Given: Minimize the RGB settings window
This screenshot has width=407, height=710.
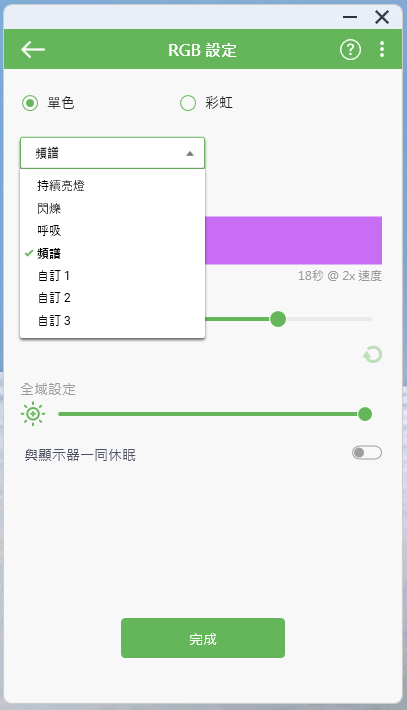Looking at the screenshot, I should (x=350, y=17).
